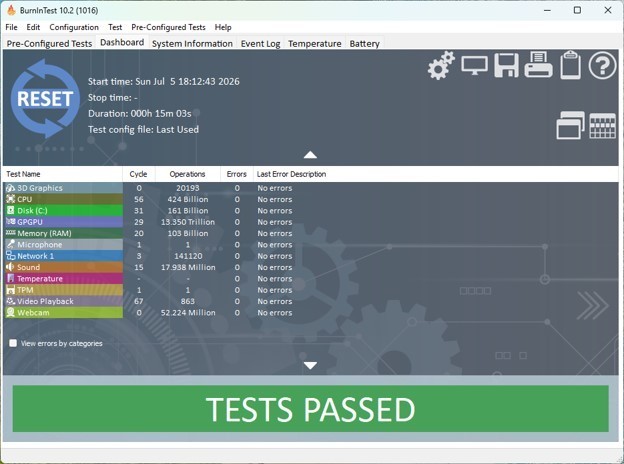624x464 pixels.
Task: Select the Disk (C:) test name
Action: click(32, 211)
